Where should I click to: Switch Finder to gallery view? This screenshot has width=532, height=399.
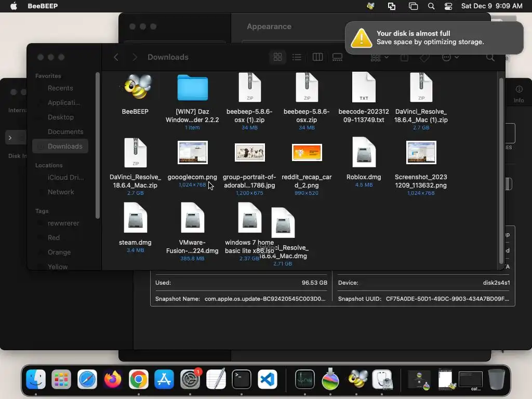[x=337, y=57]
